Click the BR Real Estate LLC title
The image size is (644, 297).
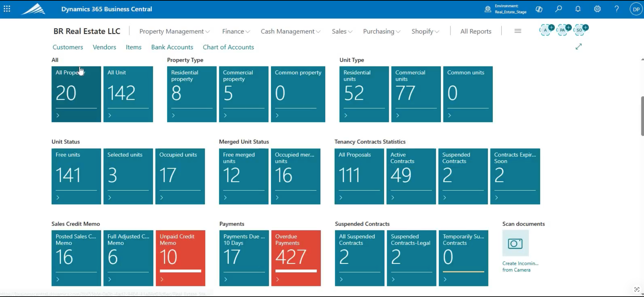[x=87, y=31]
